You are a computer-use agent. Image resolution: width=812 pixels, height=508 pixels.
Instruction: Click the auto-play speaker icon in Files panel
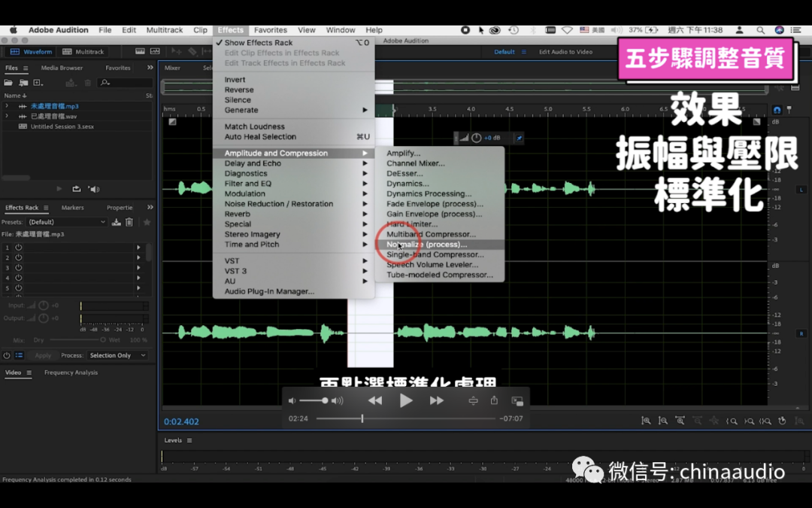94,189
